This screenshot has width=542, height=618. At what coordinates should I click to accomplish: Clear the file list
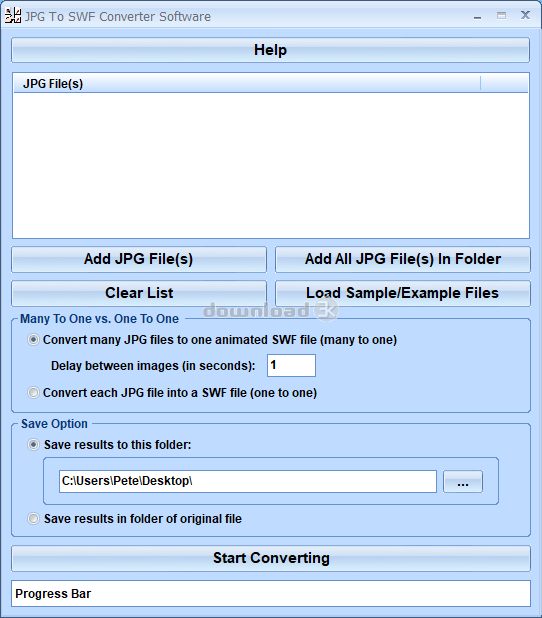click(139, 293)
